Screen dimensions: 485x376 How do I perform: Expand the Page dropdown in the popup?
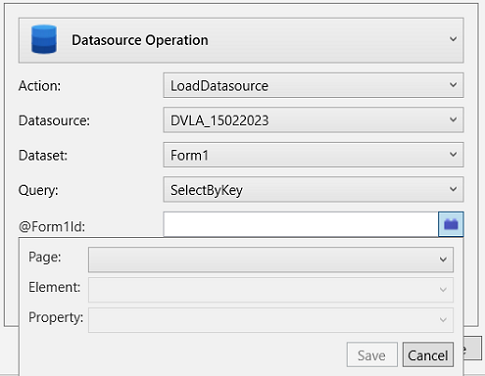point(271,259)
